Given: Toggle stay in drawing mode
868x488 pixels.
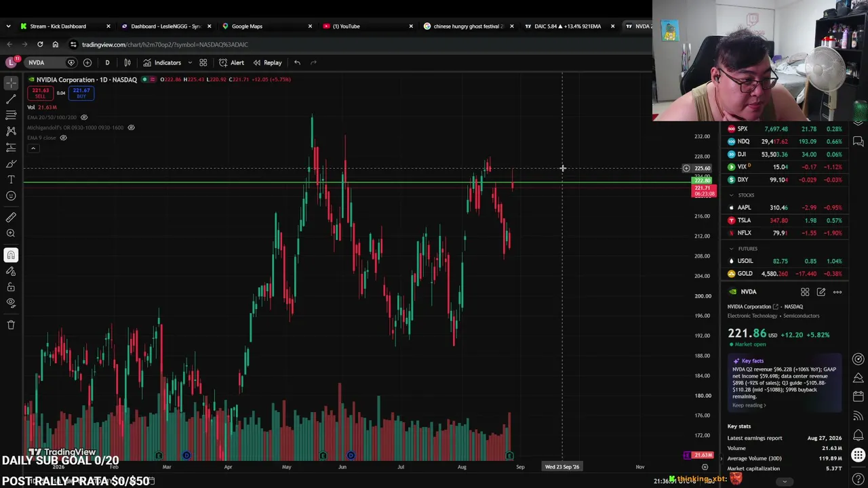Looking at the screenshot, I should click(x=11, y=271).
